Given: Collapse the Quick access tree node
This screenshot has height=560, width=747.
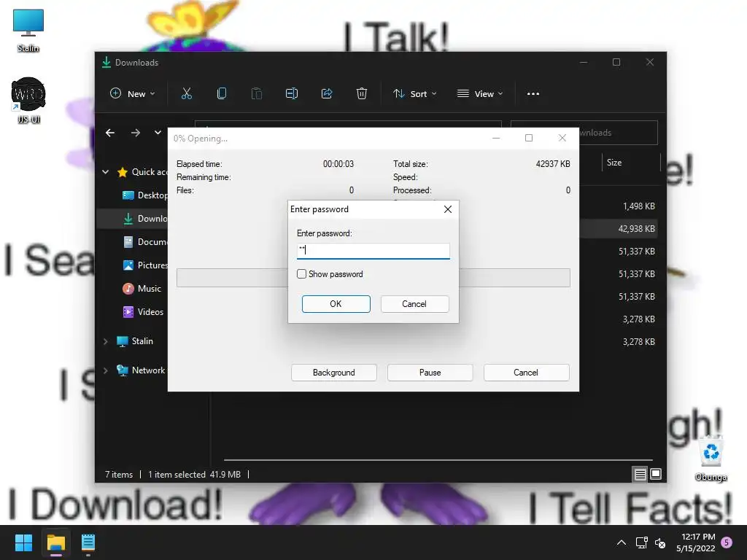Looking at the screenshot, I should (105, 172).
